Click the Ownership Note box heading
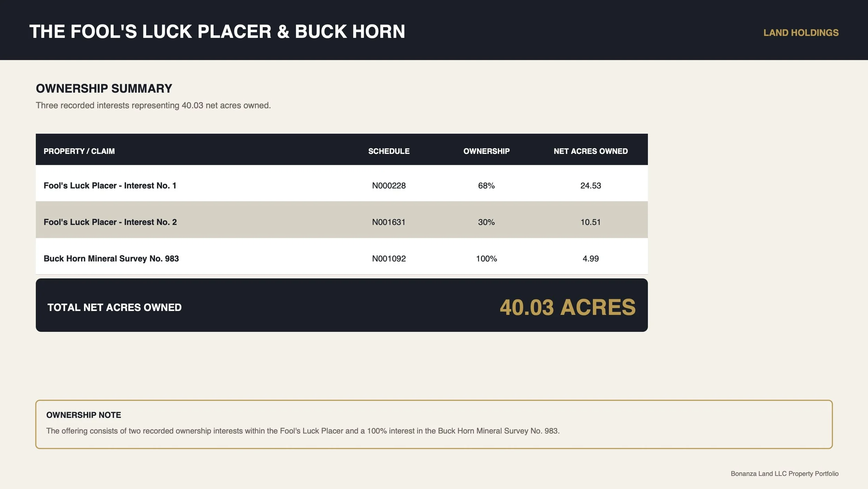Screen dimensions: 868x489 pos(84,415)
